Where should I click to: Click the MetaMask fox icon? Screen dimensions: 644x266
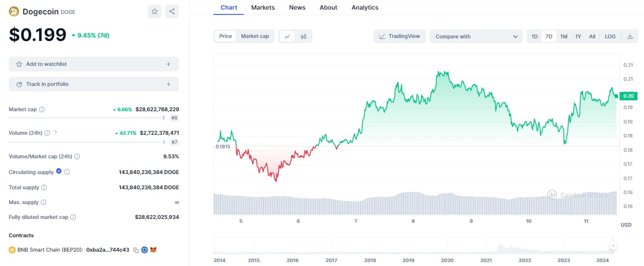pos(153,250)
